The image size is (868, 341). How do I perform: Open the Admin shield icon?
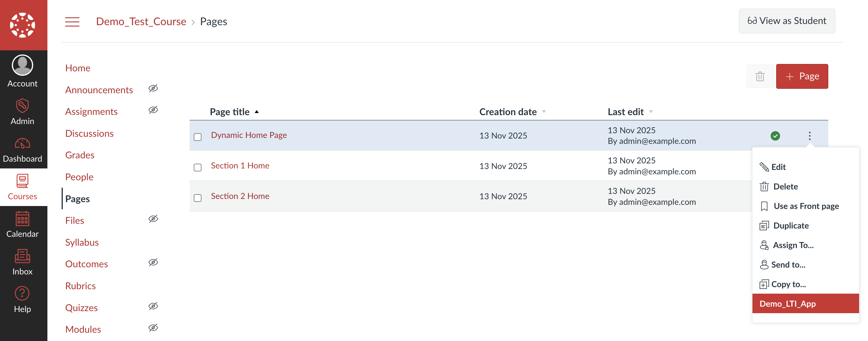(x=23, y=106)
